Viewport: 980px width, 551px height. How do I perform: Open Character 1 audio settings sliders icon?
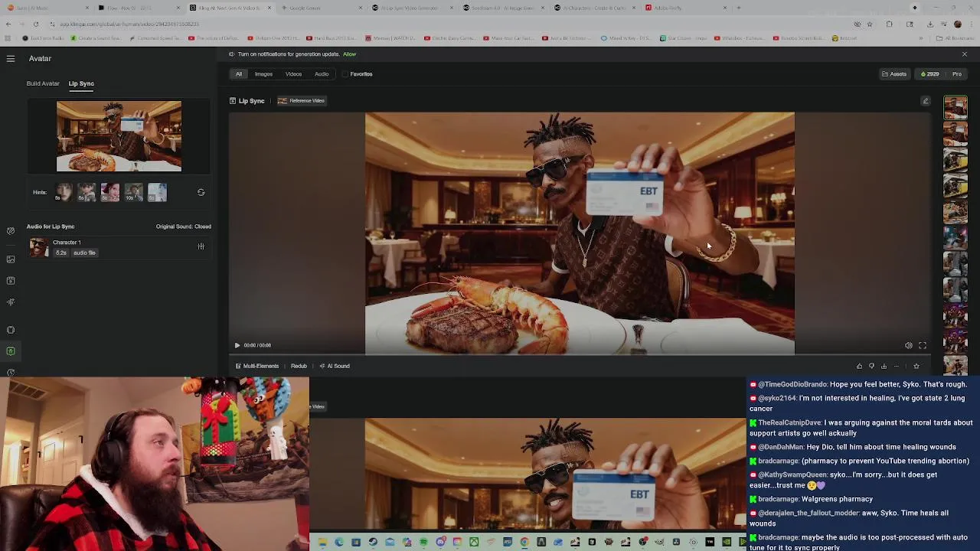pyautogui.click(x=201, y=246)
